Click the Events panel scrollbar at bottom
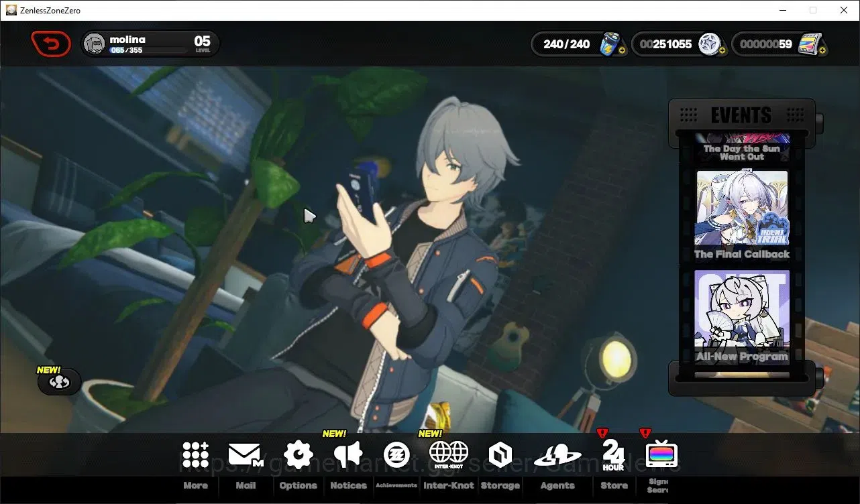Screen dimensions: 860x504 point(742,375)
